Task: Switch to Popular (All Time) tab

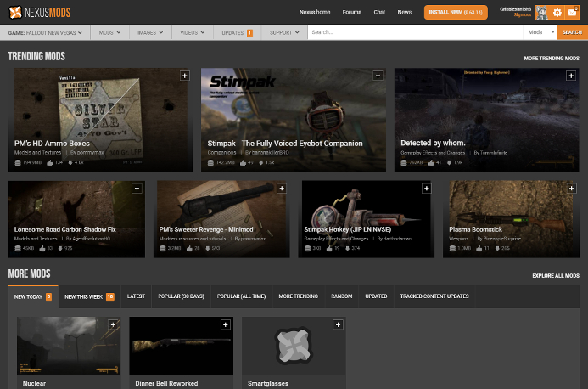Action: (242, 296)
